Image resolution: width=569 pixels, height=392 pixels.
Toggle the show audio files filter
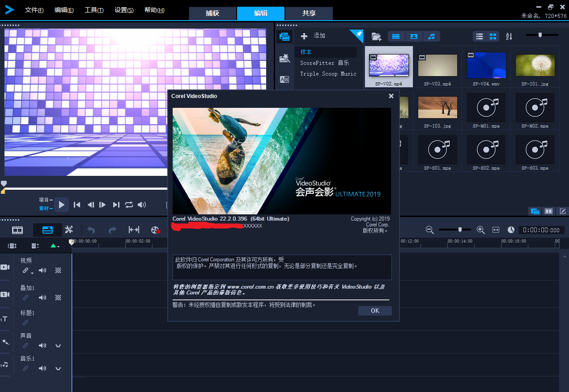tap(431, 36)
